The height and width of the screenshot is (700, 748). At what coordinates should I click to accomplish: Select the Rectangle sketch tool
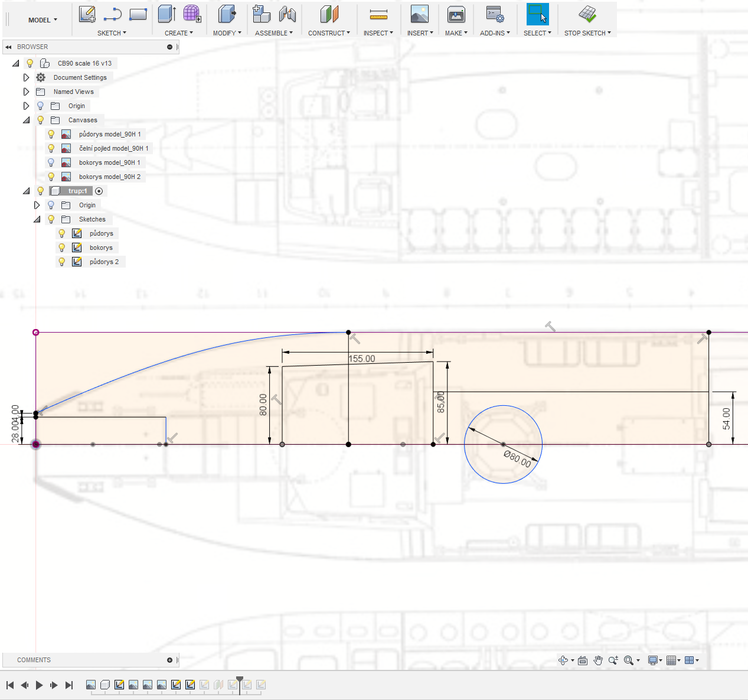point(138,14)
